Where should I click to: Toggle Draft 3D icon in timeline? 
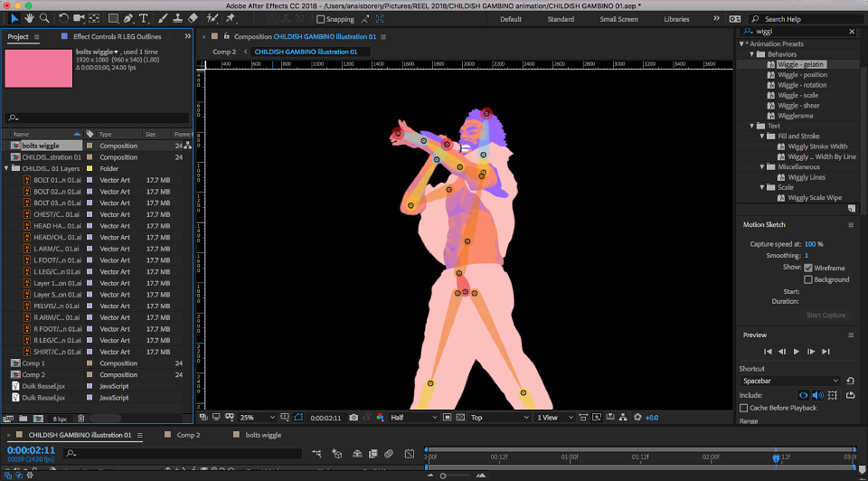point(337,453)
